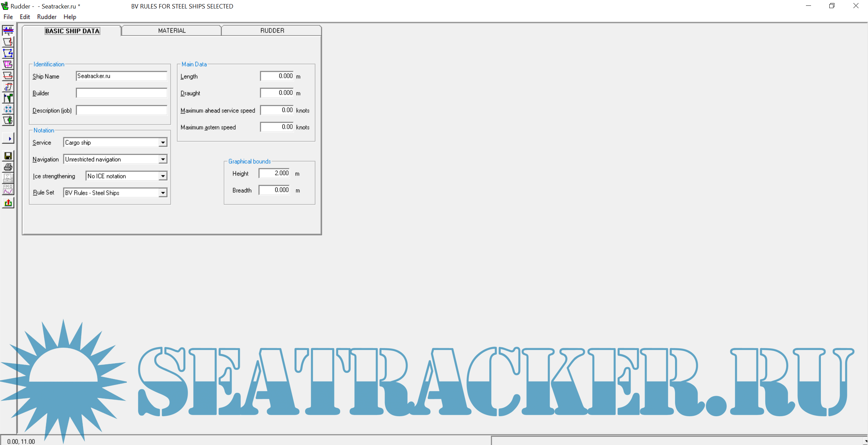This screenshot has height=445, width=868.
Task: Open the Rudder menu
Action: 46,17
